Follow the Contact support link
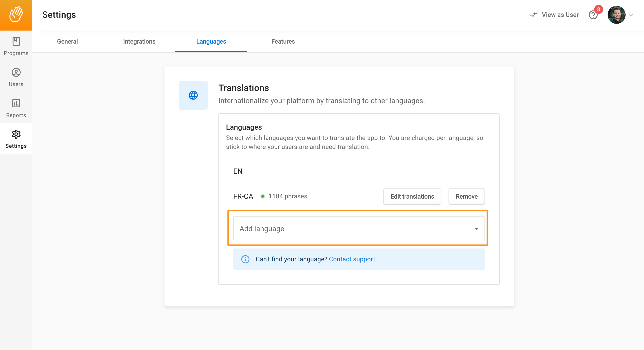Image resolution: width=644 pixels, height=350 pixels. point(352,259)
